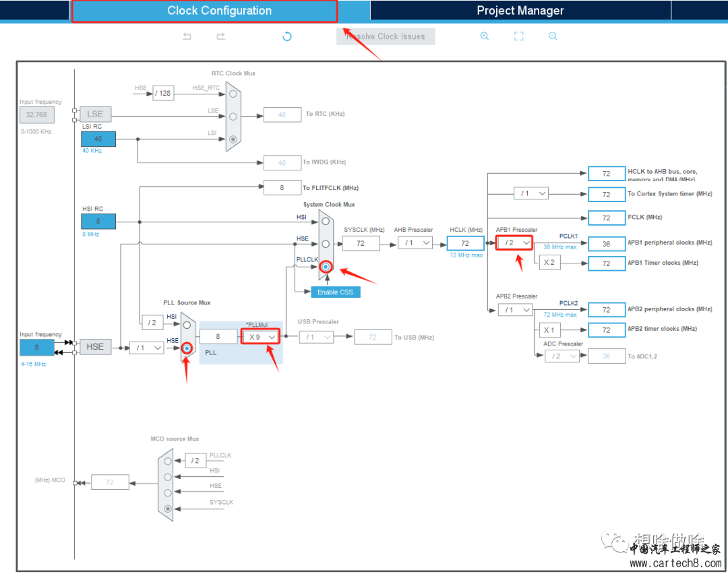
Task: Select HSI in PLL Source Mux
Action: pos(187,325)
